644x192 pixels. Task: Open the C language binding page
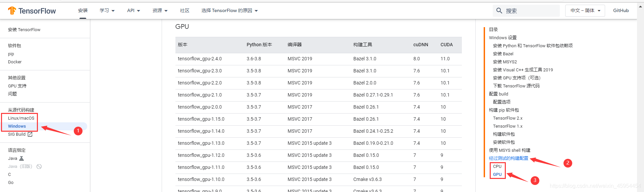9,175
